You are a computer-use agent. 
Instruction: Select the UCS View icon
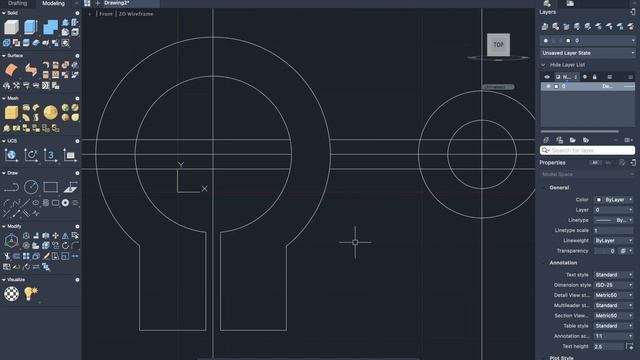(x=70, y=155)
